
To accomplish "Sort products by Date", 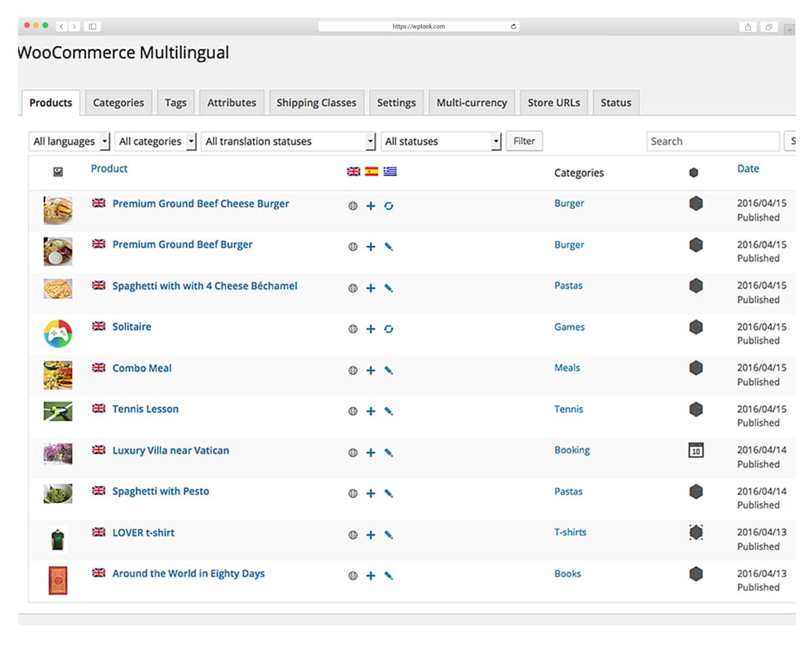I will 748,168.
